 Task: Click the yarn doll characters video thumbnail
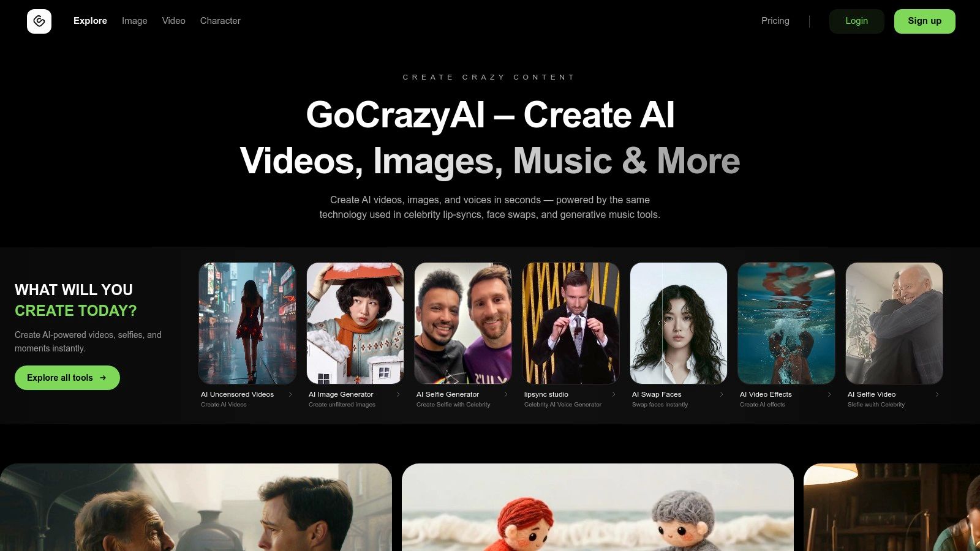(x=597, y=507)
